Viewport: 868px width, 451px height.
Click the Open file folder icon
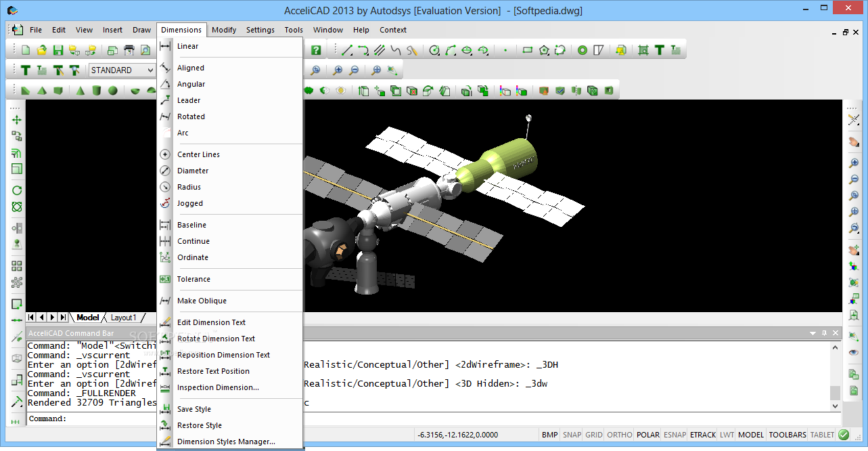click(x=42, y=50)
